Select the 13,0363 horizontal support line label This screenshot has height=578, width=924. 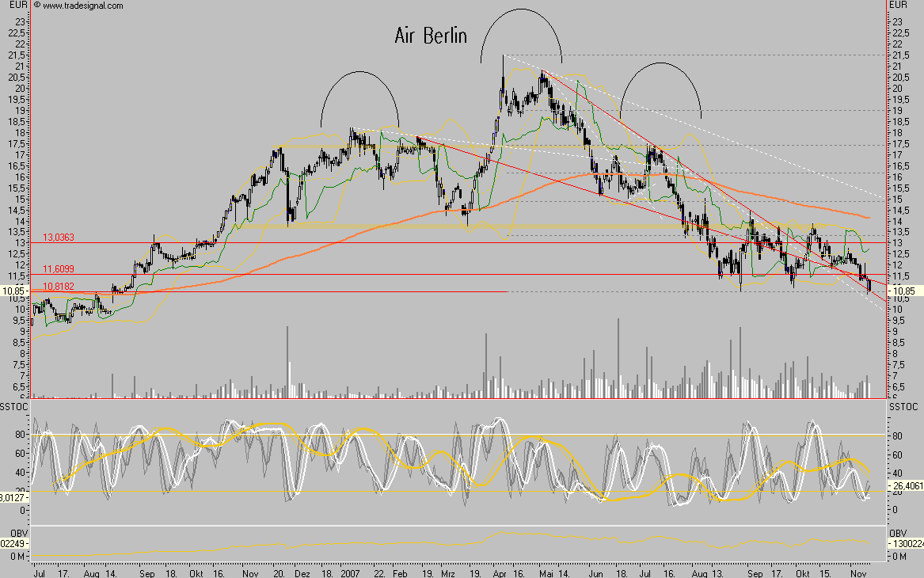[58, 238]
